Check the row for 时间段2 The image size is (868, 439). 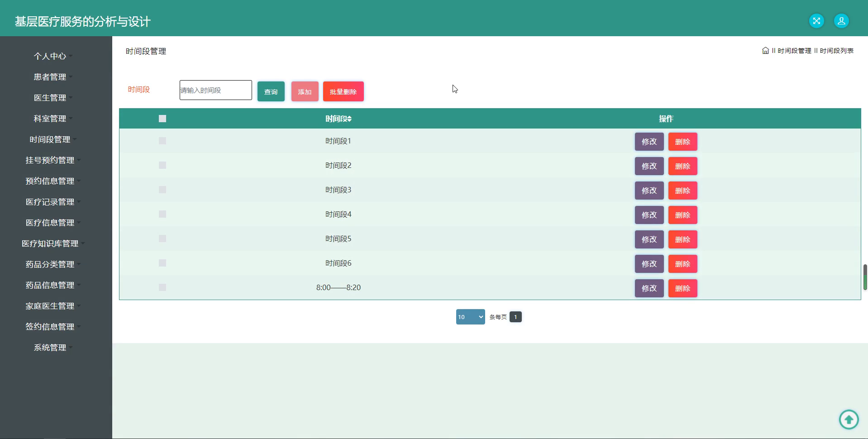(x=162, y=165)
